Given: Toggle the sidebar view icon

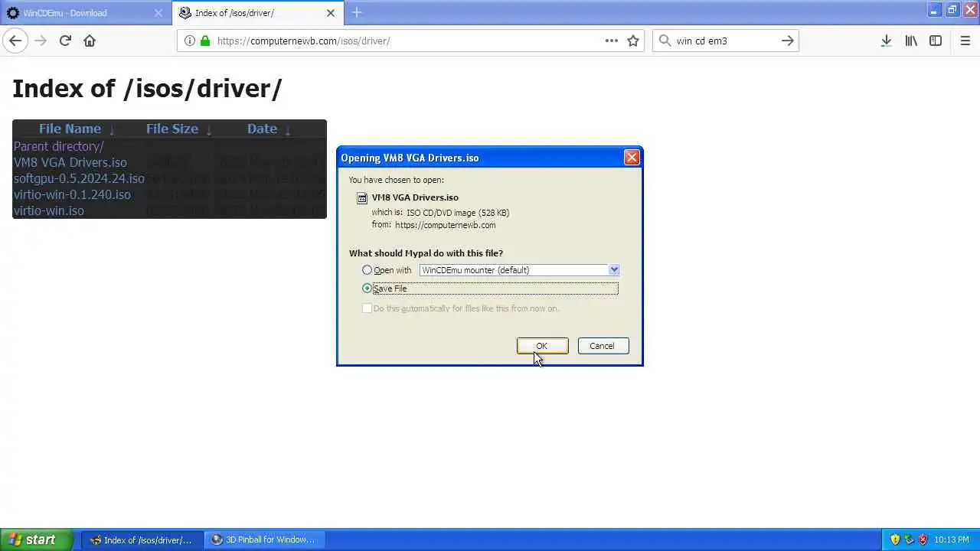Looking at the screenshot, I should 936,41.
